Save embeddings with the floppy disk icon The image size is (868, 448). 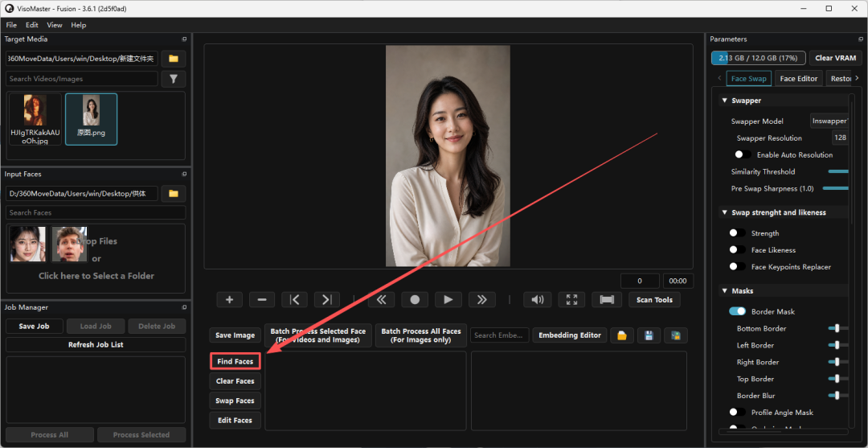click(649, 335)
